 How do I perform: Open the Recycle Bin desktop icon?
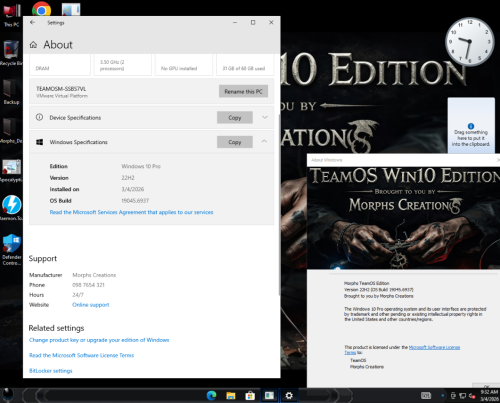pyautogui.click(x=12, y=53)
